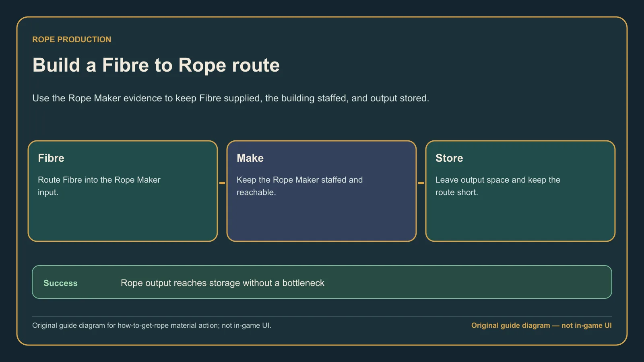Click the Success label
The height and width of the screenshot is (362, 644).
point(60,283)
